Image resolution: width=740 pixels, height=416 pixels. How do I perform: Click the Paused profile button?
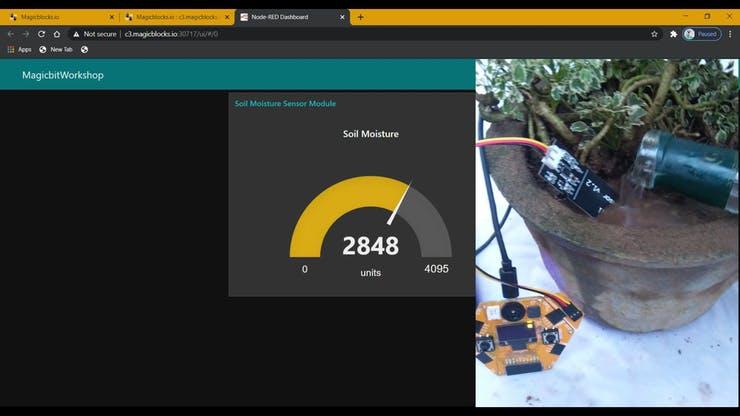(702, 33)
